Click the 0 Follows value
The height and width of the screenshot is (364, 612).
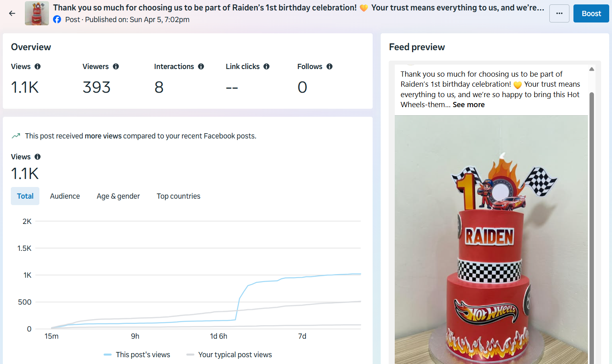pyautogui.click(x=302, y=87)
